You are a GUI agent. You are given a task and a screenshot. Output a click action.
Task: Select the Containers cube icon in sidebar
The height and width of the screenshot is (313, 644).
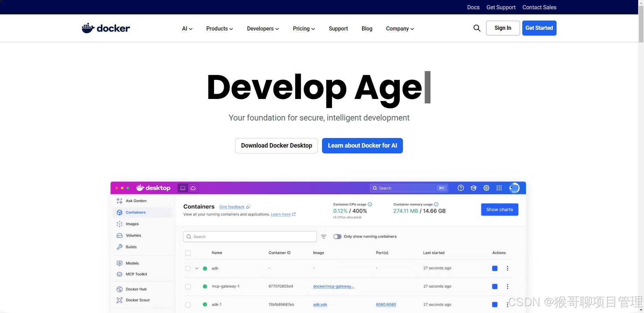(119, 212)
